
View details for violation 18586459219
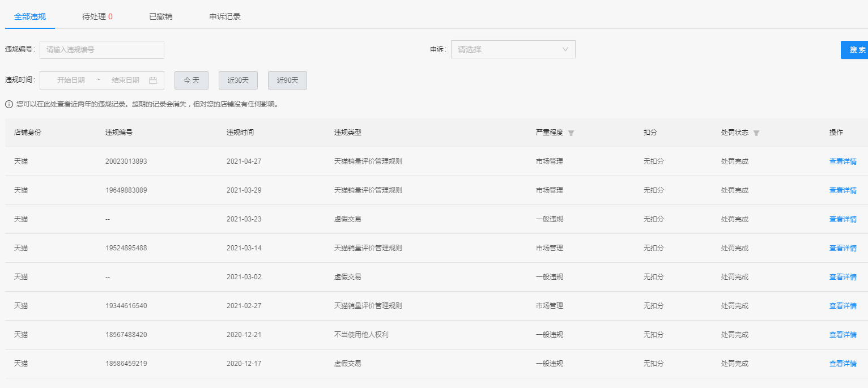coord(843,364)
